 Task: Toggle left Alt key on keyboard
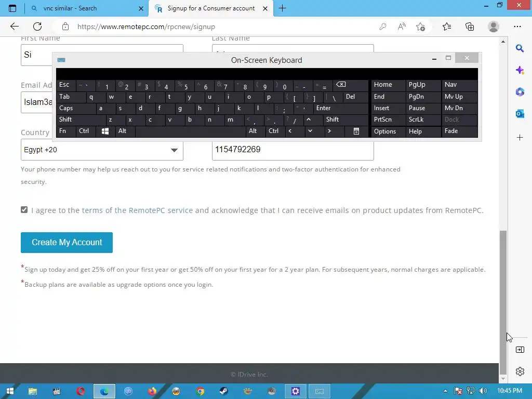point(125,131)
